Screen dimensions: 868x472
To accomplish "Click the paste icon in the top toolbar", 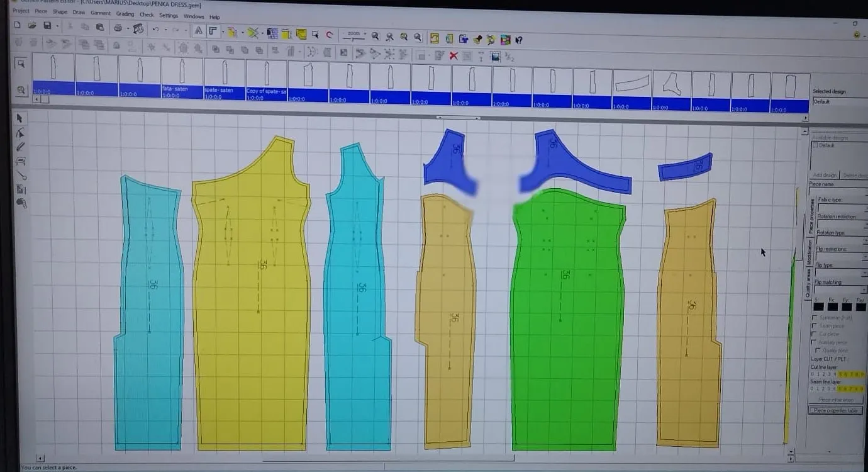I will pos(99,27).
